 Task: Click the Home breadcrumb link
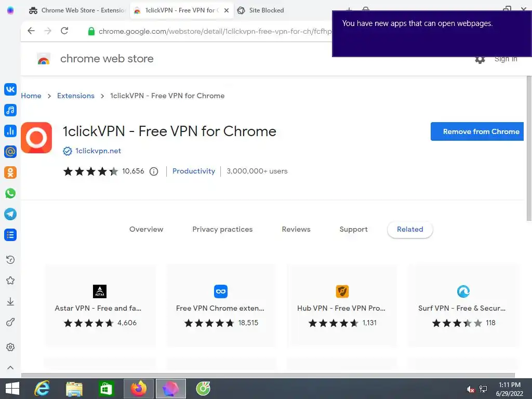[31, 96]
